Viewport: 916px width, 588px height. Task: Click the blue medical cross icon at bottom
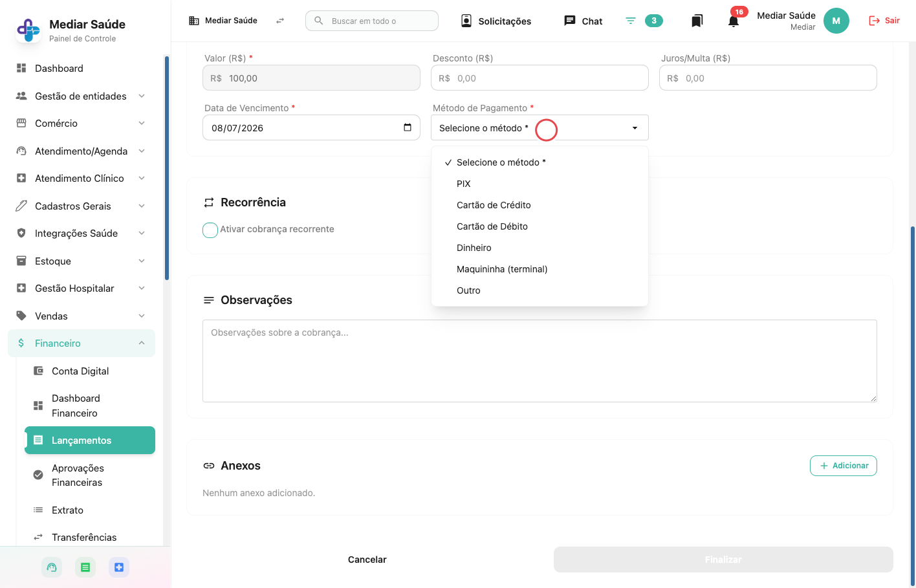point(119,567)
